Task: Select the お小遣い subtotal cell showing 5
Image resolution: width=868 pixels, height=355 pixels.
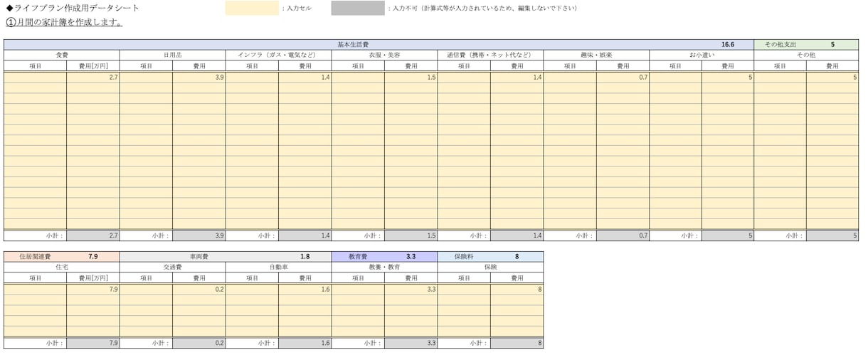Action: (x=728, y=235)
